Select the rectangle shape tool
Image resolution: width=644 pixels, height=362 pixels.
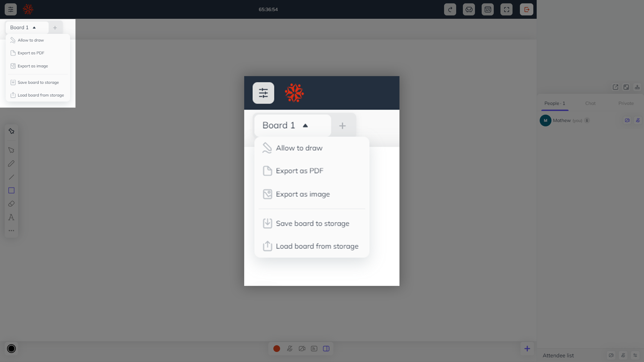click(x=11, y=190)
